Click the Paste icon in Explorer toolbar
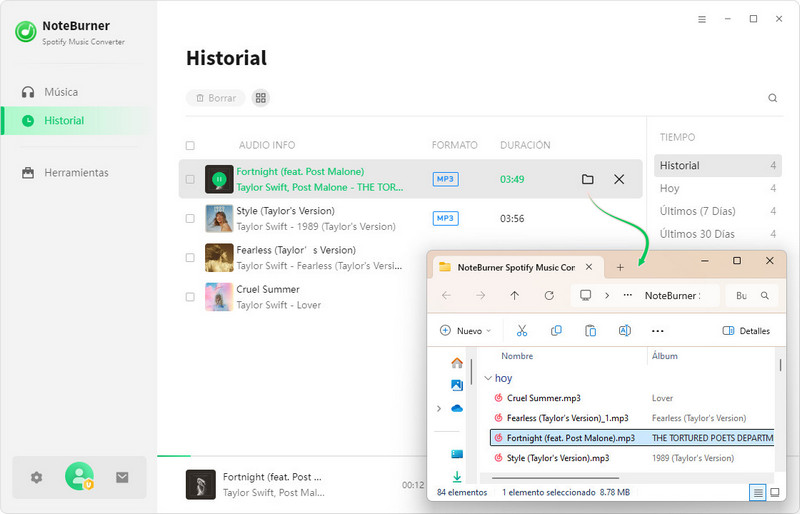 coord(590,331)
